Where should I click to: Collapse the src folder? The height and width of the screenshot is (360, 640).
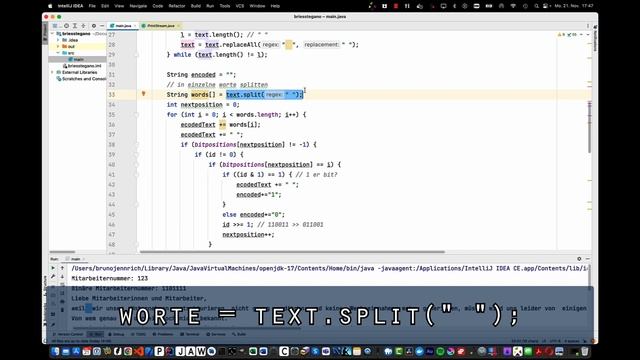(x=58, y=53)
